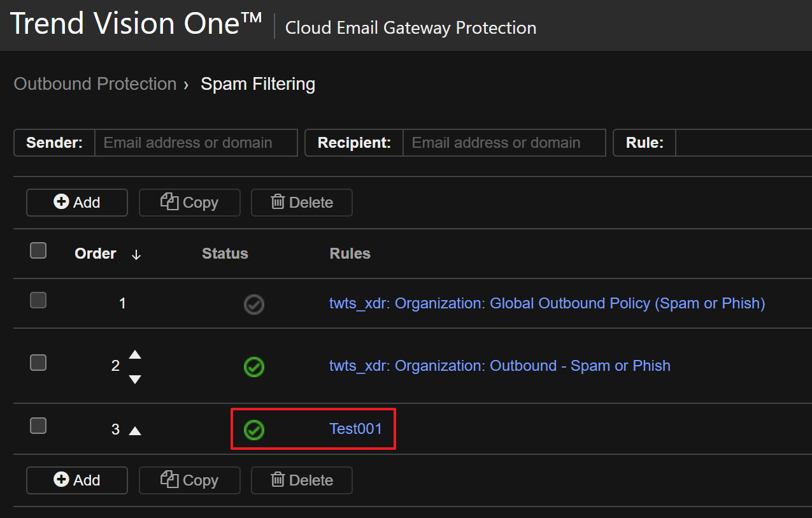Move rule 2 down with arrow
The width and height of the screenshot is (812, 518).
tap(135, 379)
